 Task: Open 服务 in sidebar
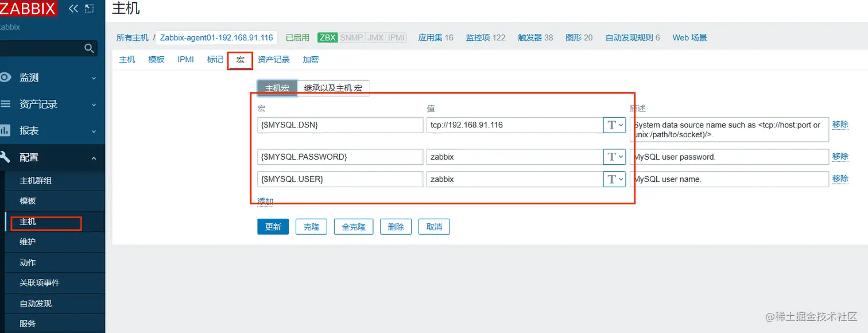[x=28, y=323]
